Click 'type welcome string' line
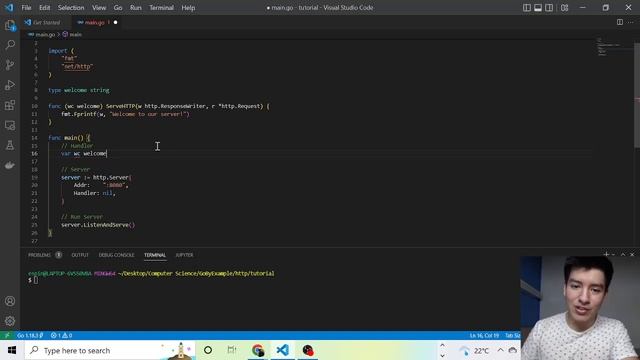This screenshot has width=640, height=360. [x=79, y=90]
